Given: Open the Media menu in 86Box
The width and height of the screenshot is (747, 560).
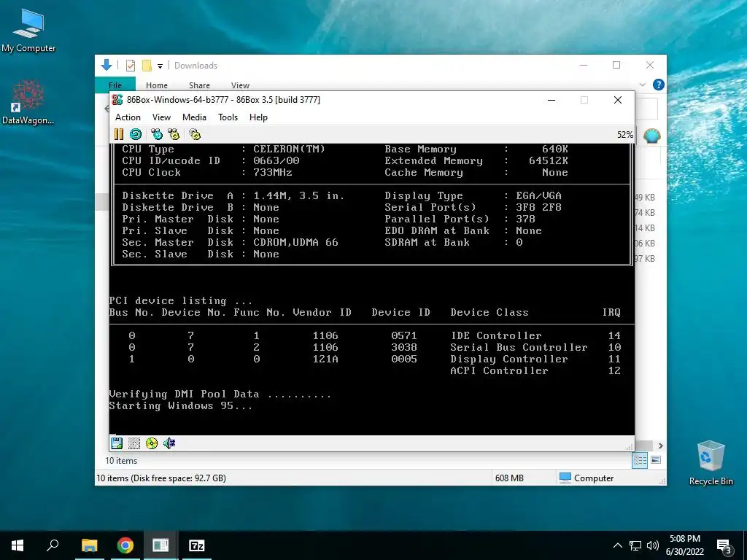Looking at the screenshot, I should [194, 117].
